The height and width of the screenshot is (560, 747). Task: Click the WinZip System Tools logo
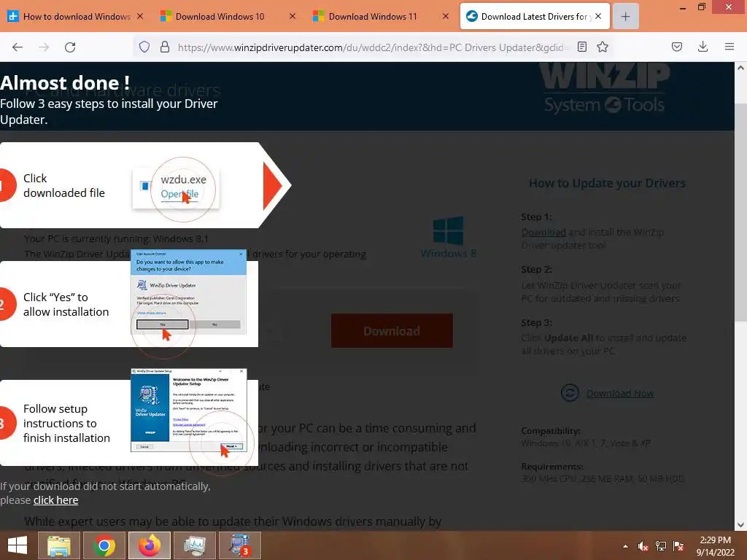pyautogui.click(x=605, y=88)
